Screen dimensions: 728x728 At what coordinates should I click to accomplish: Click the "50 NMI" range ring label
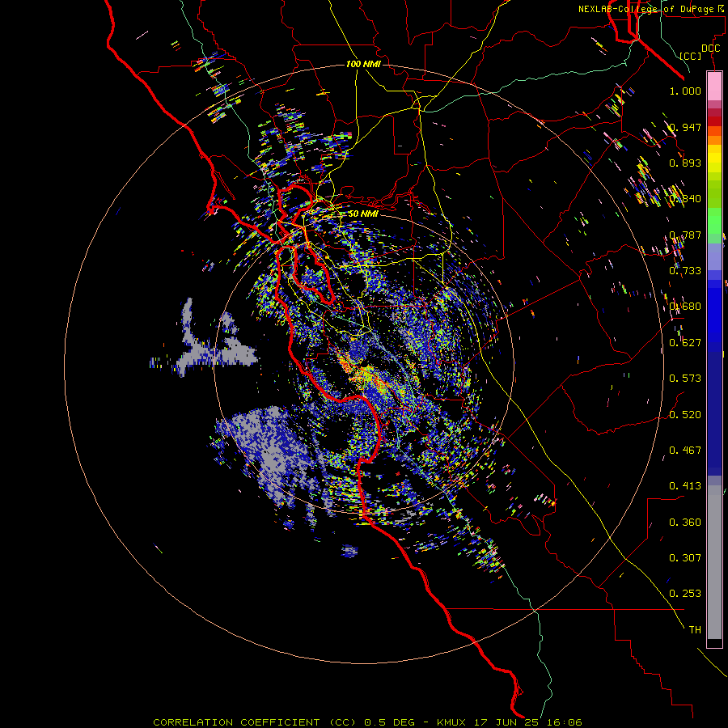point(363,214)
